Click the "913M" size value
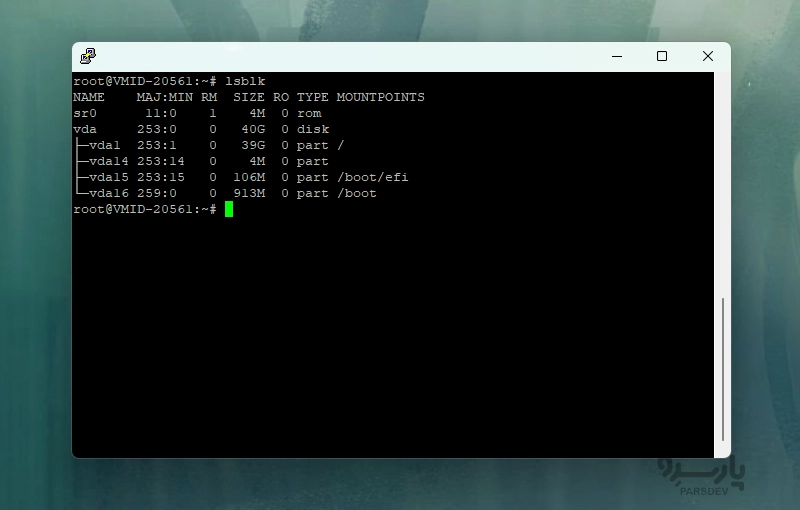 tap(249, 193)
